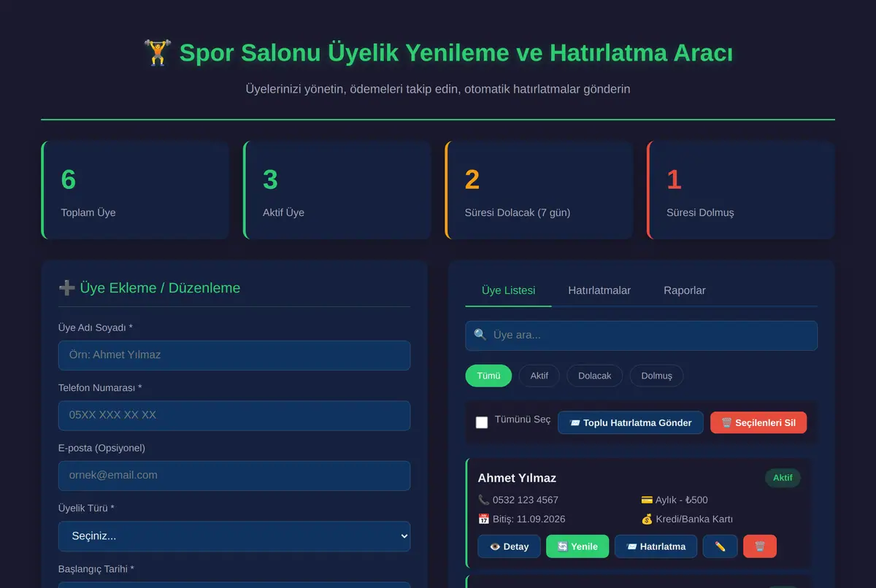Click the weightlifter icon in the title

coord(158,53)
